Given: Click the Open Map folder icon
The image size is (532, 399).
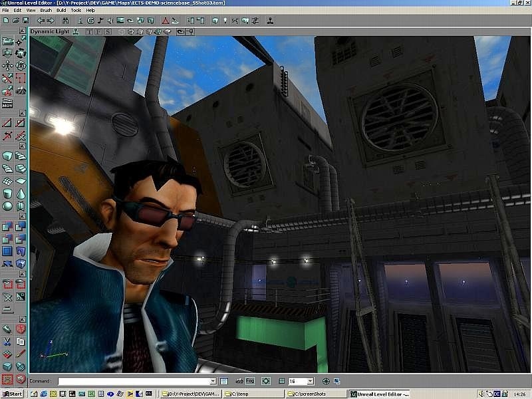Looking at the screenshot, I should 16,21.
